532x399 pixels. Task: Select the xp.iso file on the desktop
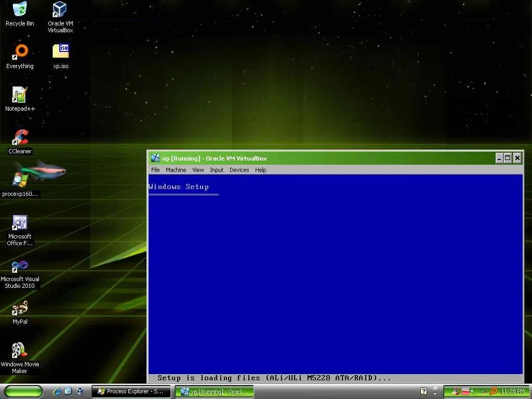click(x=60, y=56)
